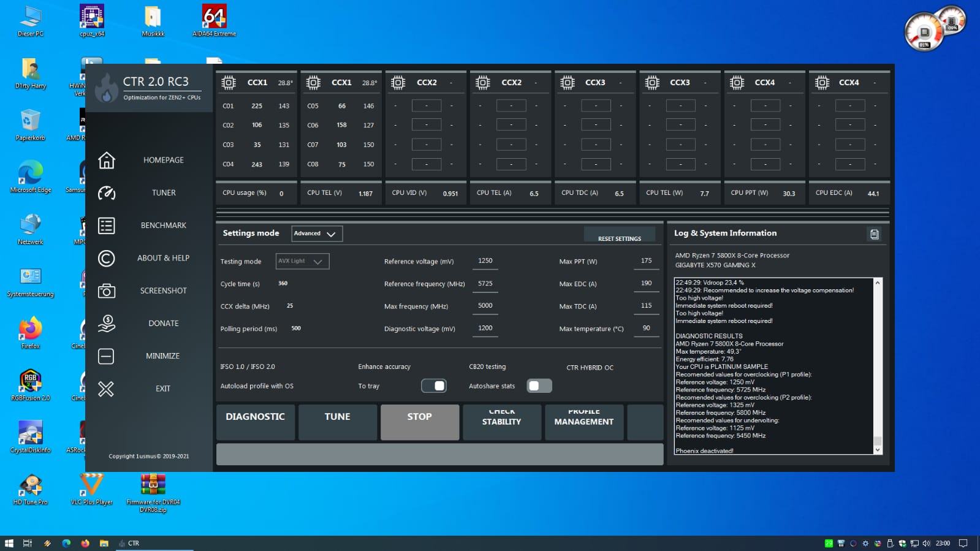Viewport: 980px width, 551px height.
Task: Edit the Reference frequency (MHz) field
Action: click(x=485, y=284)
